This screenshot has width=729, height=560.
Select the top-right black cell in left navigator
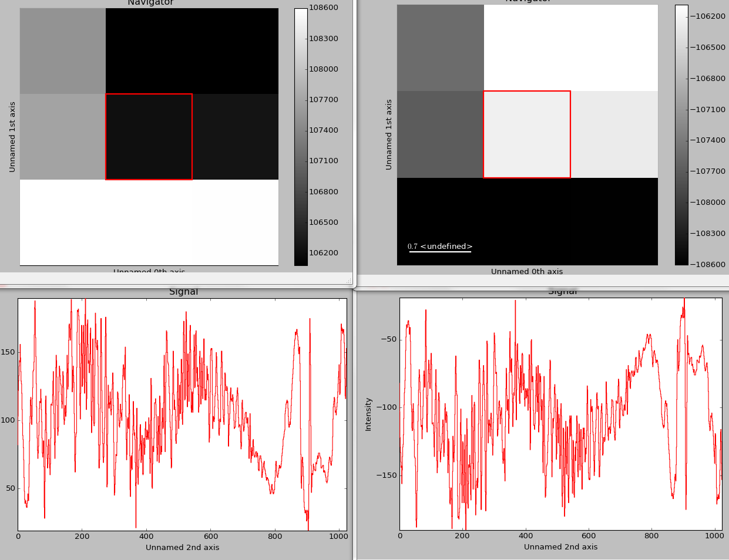[x=235, y=51]
